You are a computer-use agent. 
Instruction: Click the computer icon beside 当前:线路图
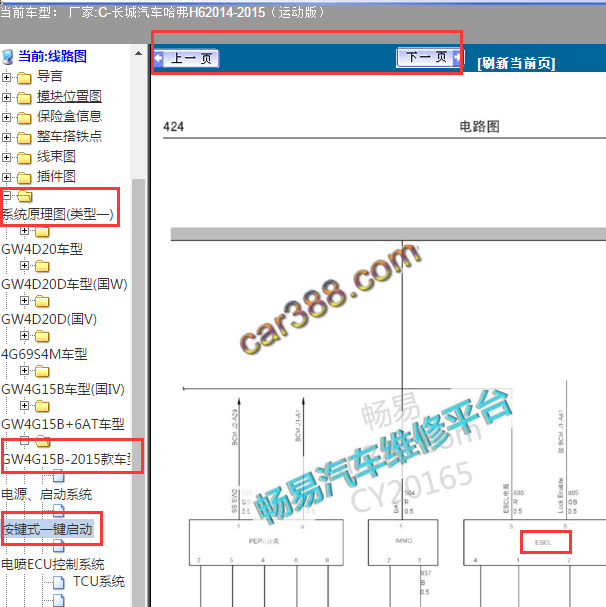point(8,57)
